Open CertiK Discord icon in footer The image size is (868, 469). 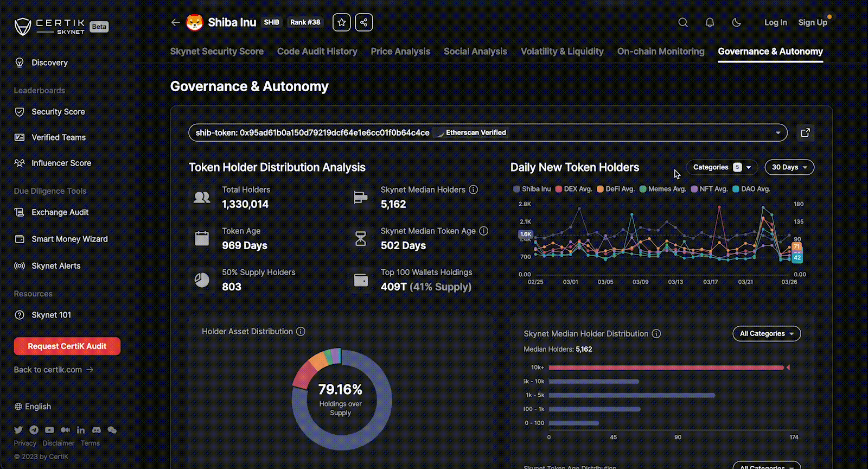pyautogui.click(x=96, y=429)
